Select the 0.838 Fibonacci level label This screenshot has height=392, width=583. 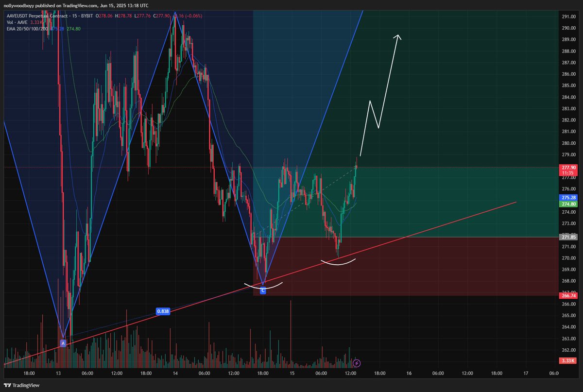pyautogui.click(x=162, y=311)
